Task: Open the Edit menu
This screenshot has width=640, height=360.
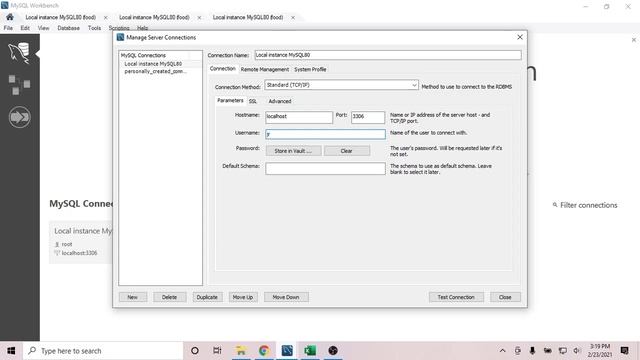Action: [x=25, y=28]
